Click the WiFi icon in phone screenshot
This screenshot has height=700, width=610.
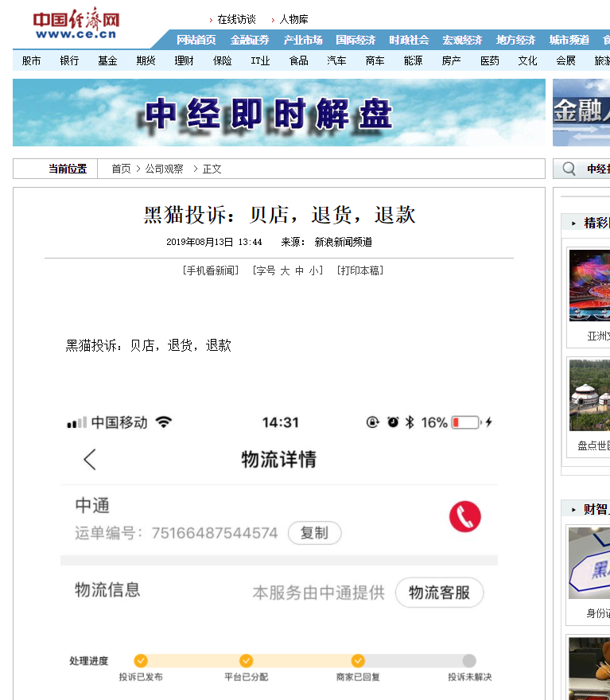[164, 422]
